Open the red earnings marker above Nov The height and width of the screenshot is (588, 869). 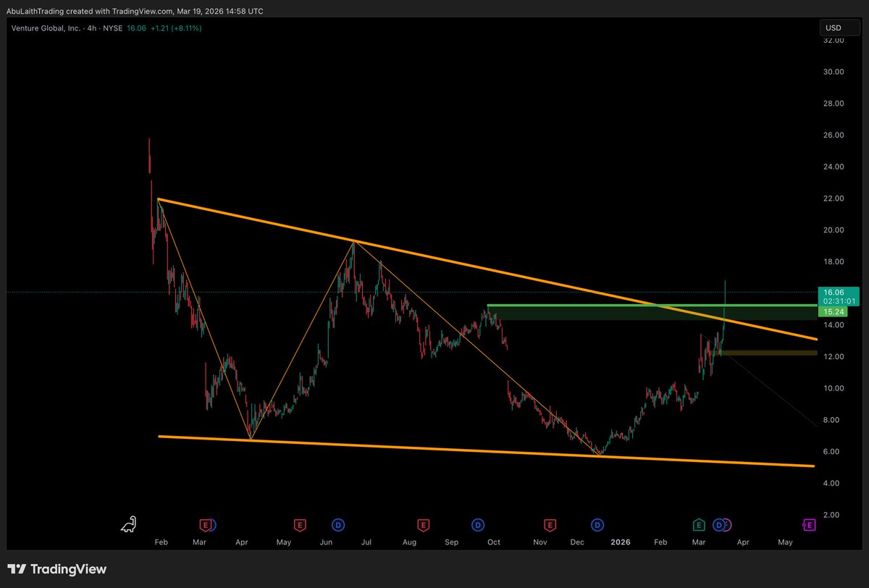coord(550,524)
